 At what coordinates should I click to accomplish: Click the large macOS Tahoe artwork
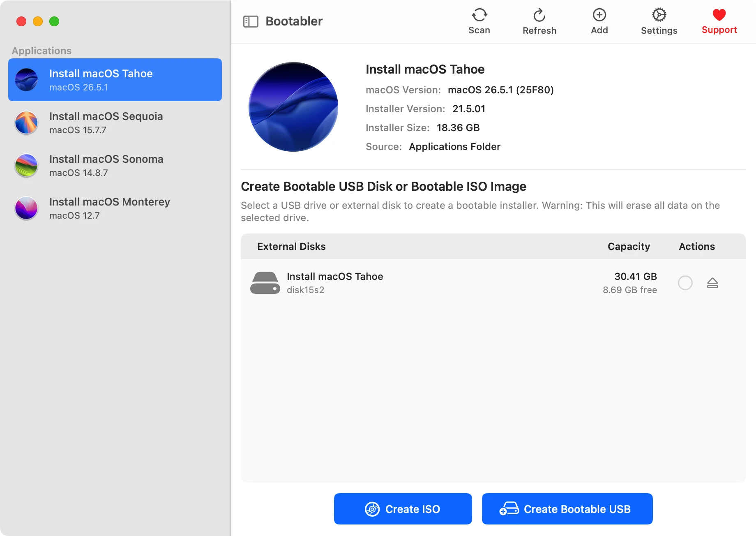click(293, 107)
